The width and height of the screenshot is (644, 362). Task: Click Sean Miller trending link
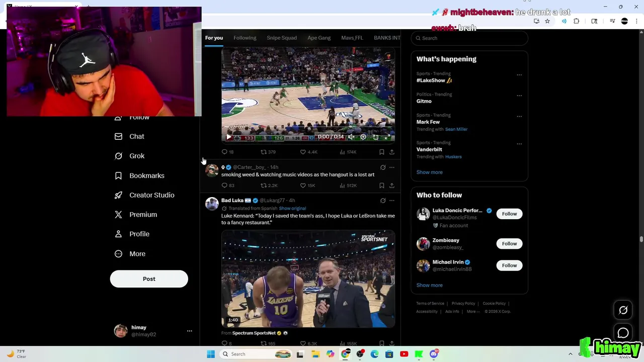(456, 129)
